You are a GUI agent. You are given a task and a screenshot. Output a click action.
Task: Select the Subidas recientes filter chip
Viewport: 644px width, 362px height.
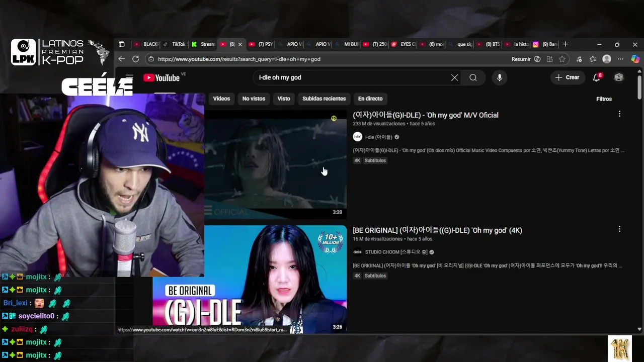coord(324,99)
